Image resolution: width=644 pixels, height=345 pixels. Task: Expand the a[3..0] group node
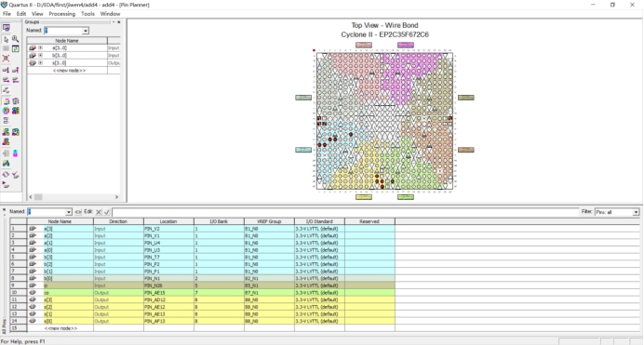click(40, 48)
